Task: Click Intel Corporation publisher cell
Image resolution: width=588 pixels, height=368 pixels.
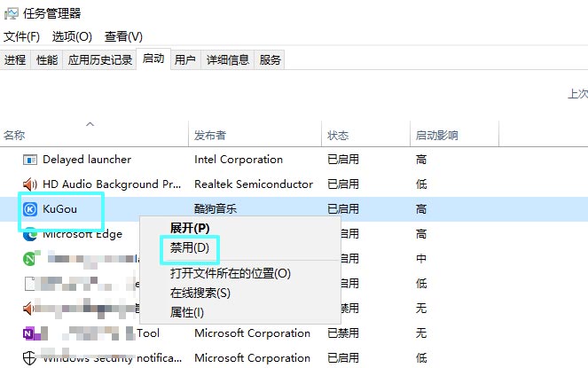Action: (x=239, y=160)
